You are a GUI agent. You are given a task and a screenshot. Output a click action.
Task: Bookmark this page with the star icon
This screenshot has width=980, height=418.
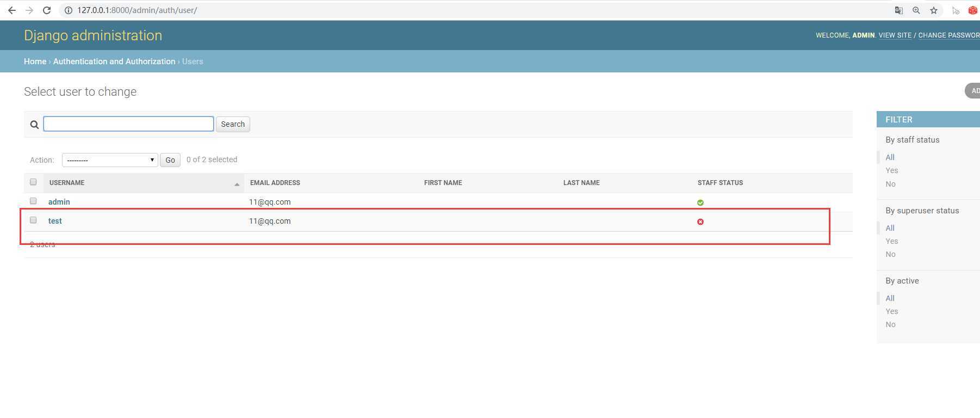(x=934, y=10)
